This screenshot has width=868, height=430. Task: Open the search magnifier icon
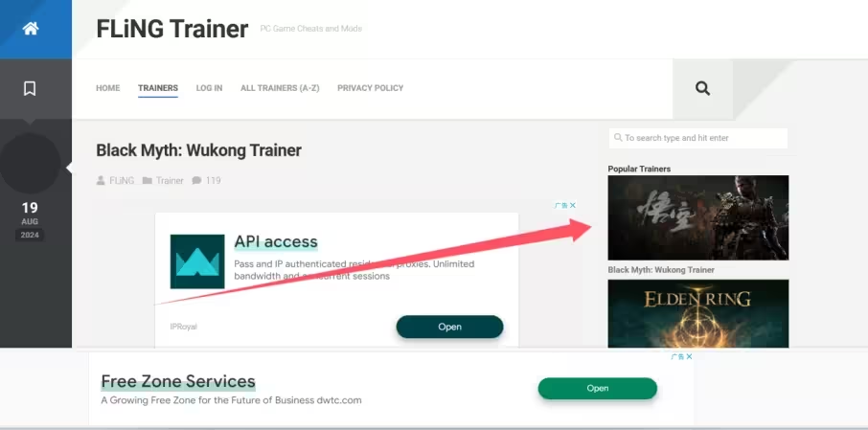click(702, 88)
